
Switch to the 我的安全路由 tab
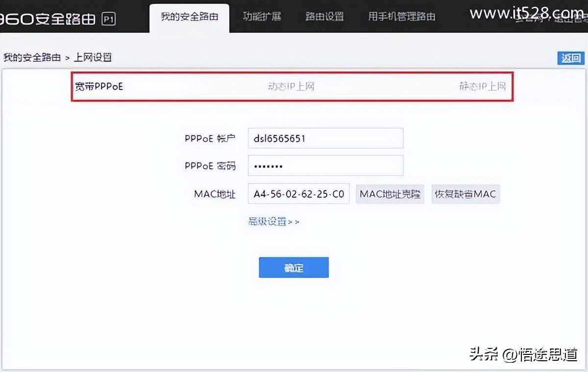click(x=189, y=16)
